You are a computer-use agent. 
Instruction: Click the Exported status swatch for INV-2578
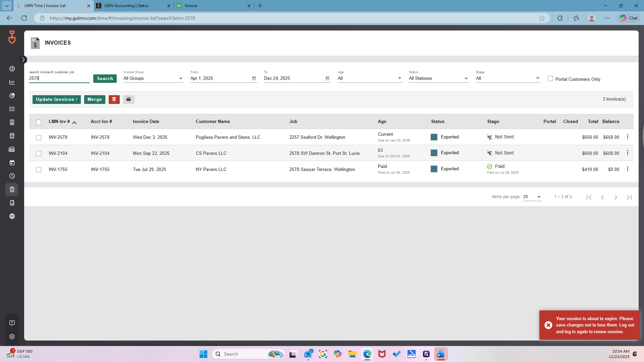pos(434,137)
